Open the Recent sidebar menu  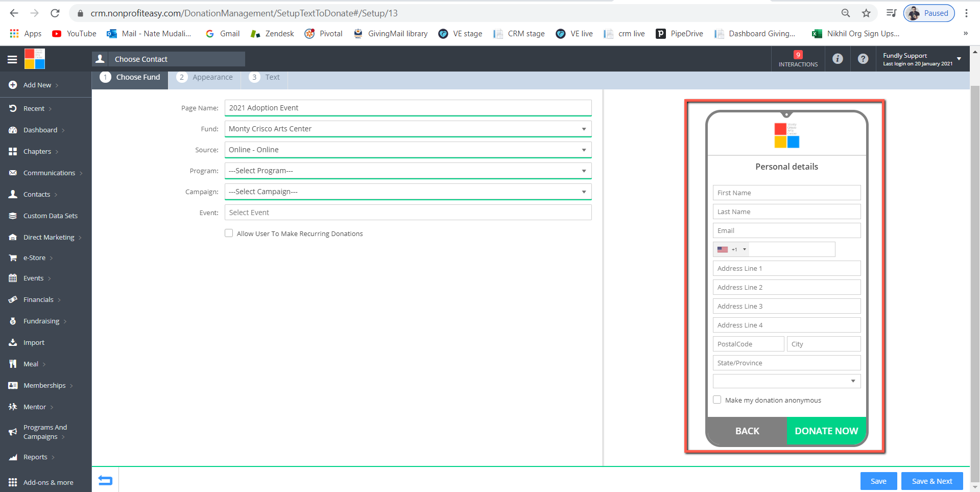point(32,108)
